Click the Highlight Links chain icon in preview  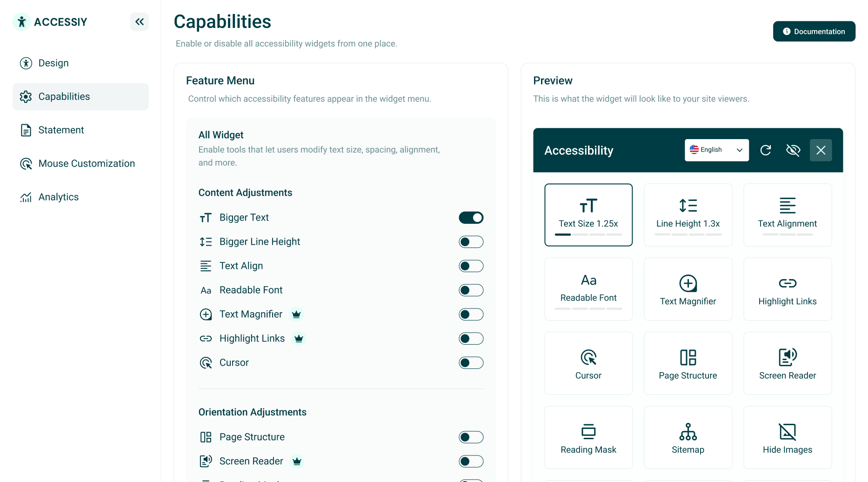click(787, 283)
